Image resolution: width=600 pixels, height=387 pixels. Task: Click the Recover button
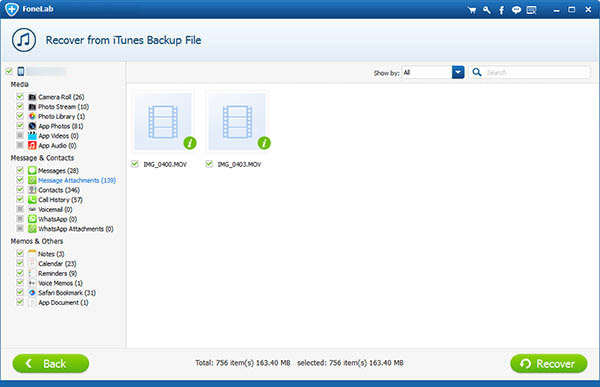coord(549,363)
